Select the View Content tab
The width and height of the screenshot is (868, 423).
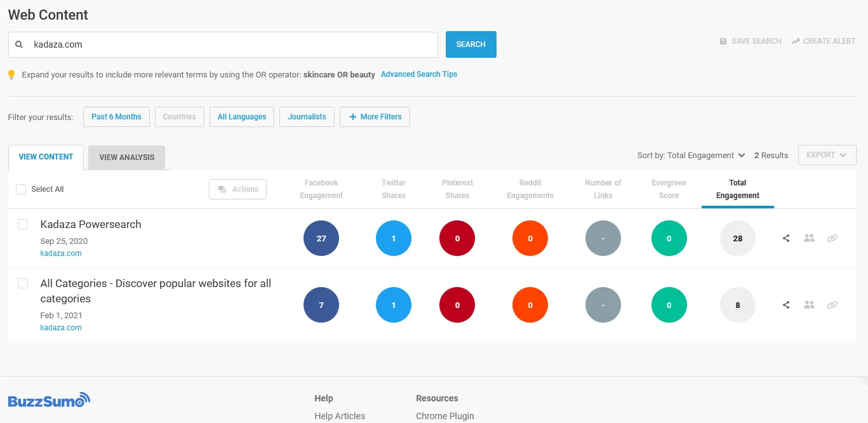46,157
